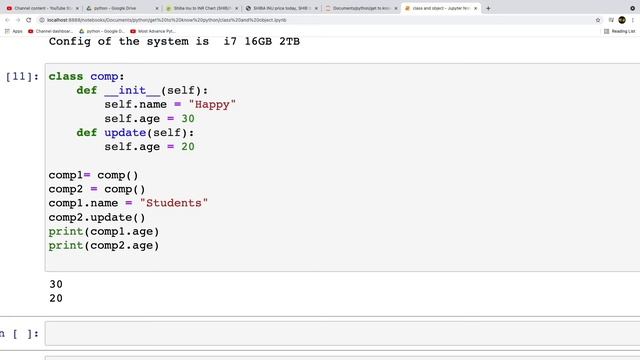
Task: Reload the Jupyter notebook page
Action: (29, 20)
